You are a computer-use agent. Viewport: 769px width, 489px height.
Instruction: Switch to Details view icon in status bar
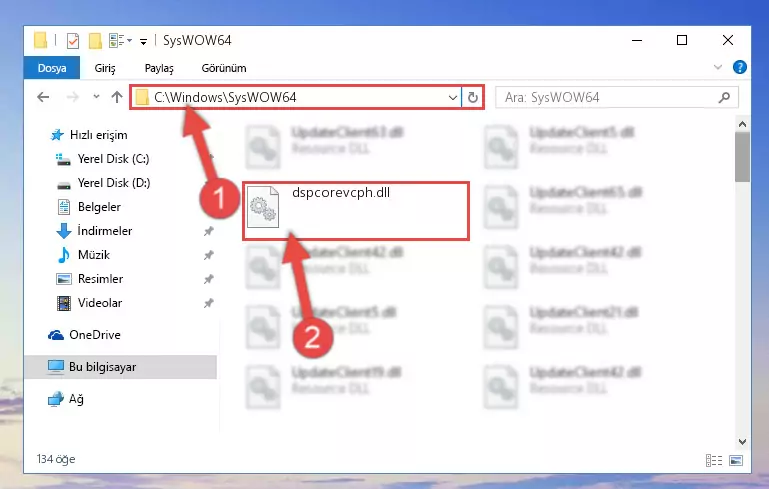[714, 460]
